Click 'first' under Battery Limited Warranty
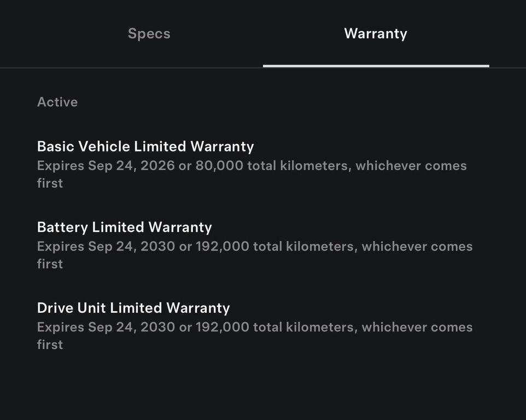 [x=50, y=264]
